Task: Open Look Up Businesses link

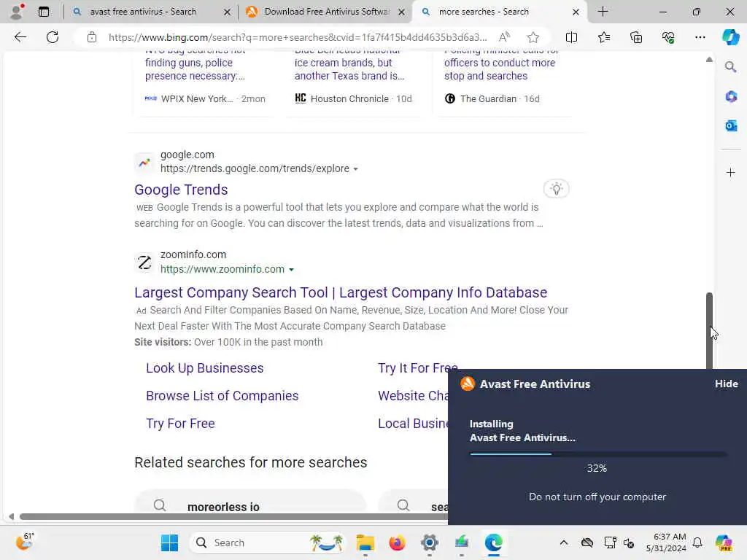Action: [x=204, y=368]
